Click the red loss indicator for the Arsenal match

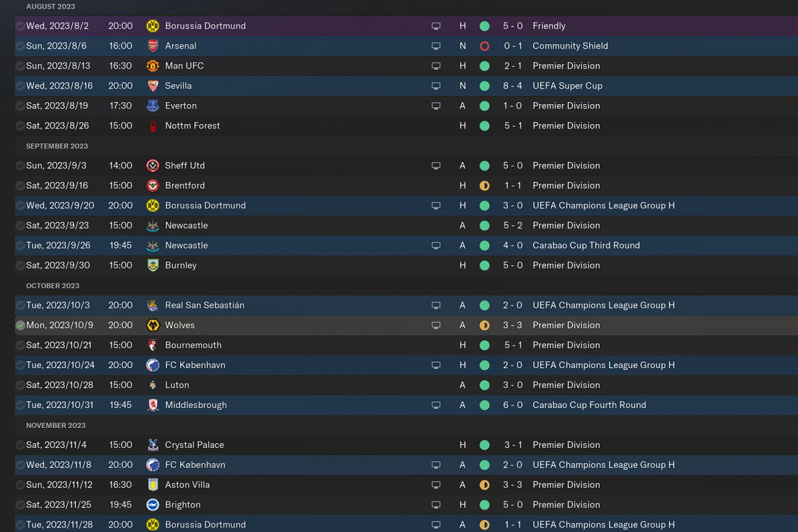(484, 46)
